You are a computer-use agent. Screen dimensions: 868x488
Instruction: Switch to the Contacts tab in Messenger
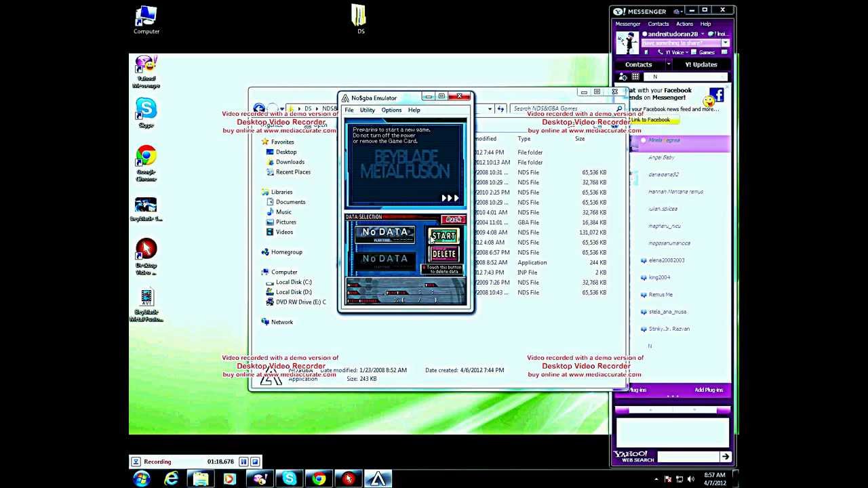click(x=639, y=64)
